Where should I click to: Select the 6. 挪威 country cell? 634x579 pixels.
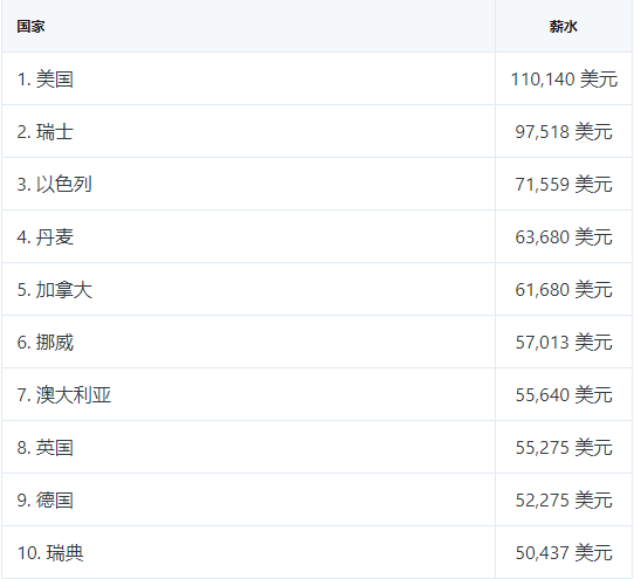pos(45,342)
